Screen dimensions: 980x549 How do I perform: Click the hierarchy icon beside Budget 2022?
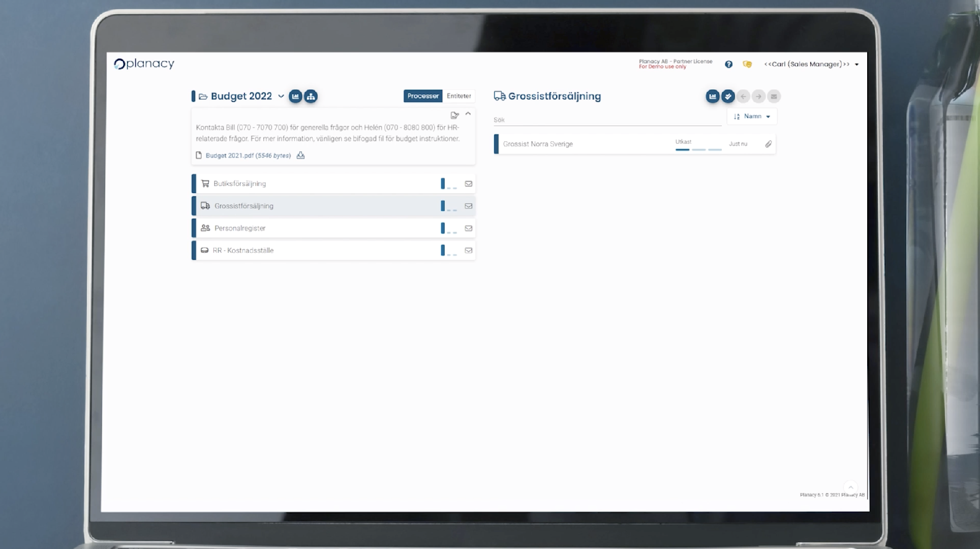coord(311,96)
